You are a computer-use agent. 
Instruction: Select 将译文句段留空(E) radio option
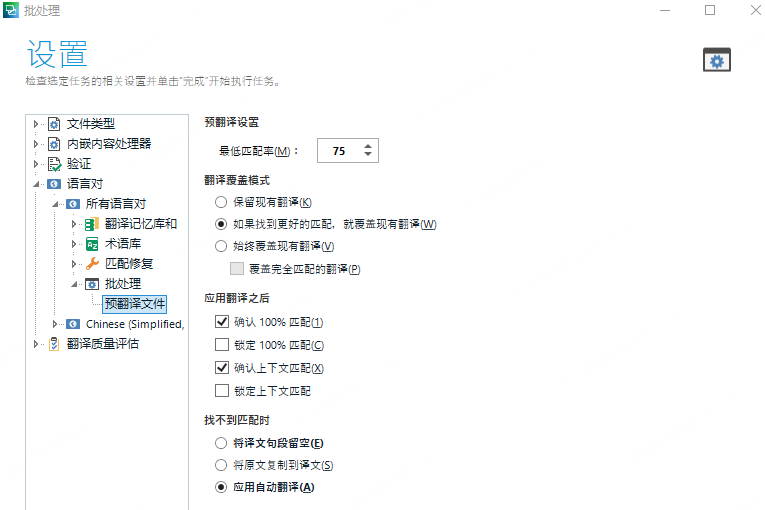tap(221, 443)
